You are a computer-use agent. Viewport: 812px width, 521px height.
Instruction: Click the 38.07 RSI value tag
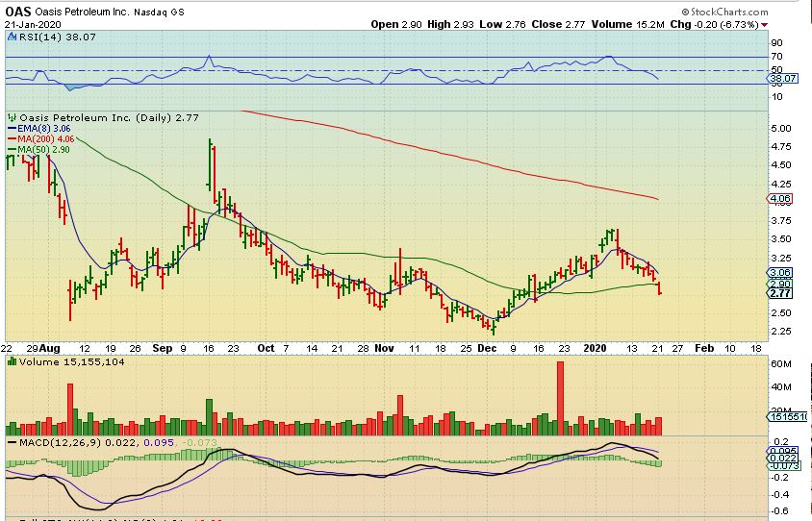pyautogui.click(x=782, y=79)
